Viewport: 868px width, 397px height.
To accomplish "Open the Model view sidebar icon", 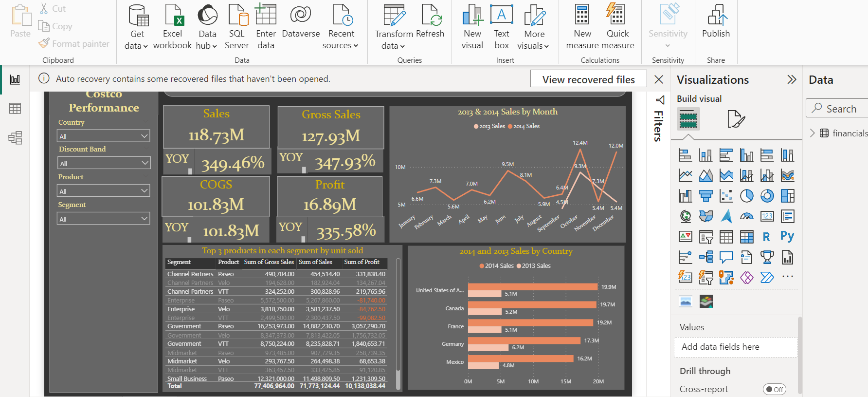I will point(15,138).
